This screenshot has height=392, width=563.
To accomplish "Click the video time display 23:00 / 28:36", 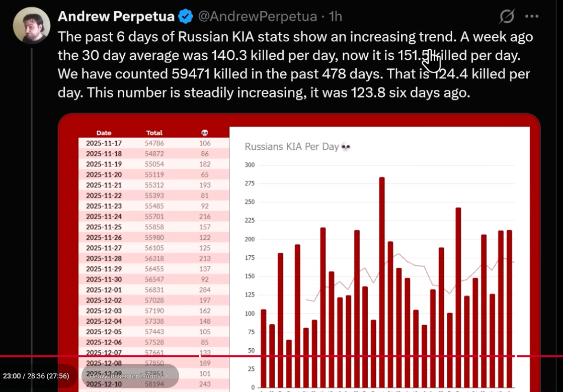I will [x=36, y=376].
